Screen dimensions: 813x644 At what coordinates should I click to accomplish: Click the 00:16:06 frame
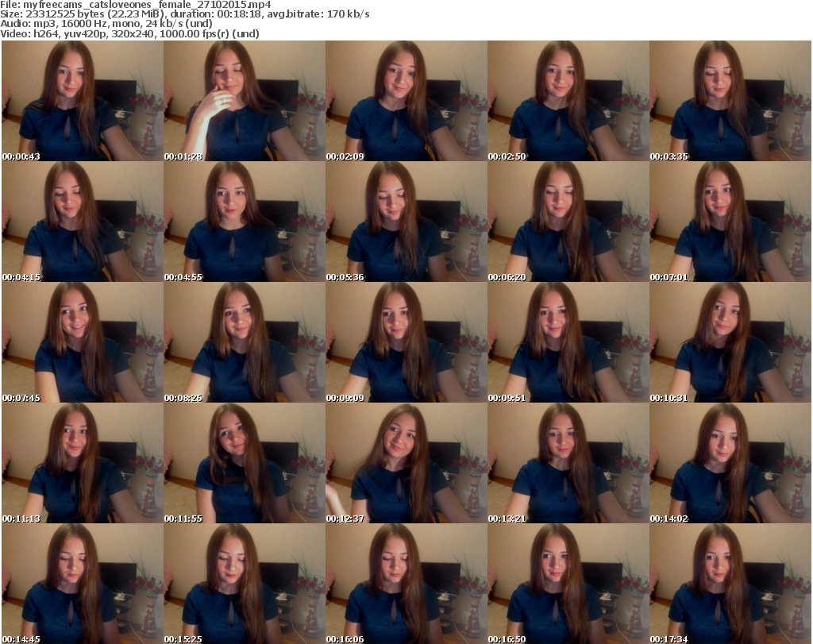point(406,584)
